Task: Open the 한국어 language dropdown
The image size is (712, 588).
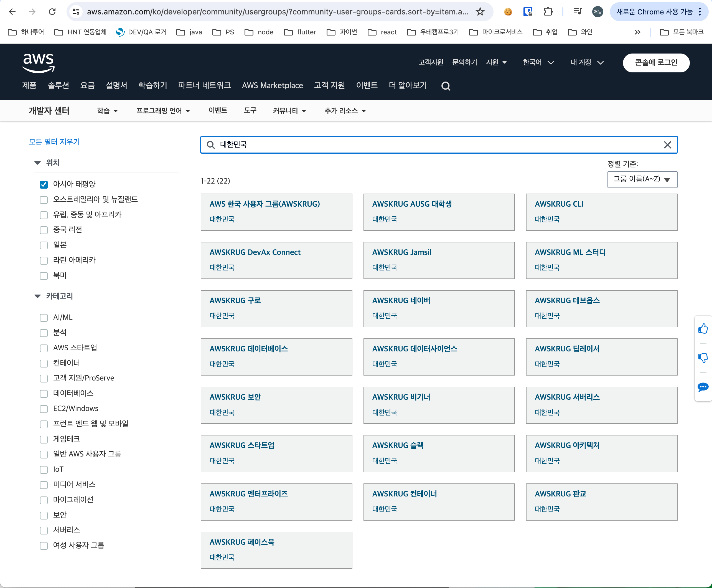Action: pyautogui.click(x=538, y=63)
